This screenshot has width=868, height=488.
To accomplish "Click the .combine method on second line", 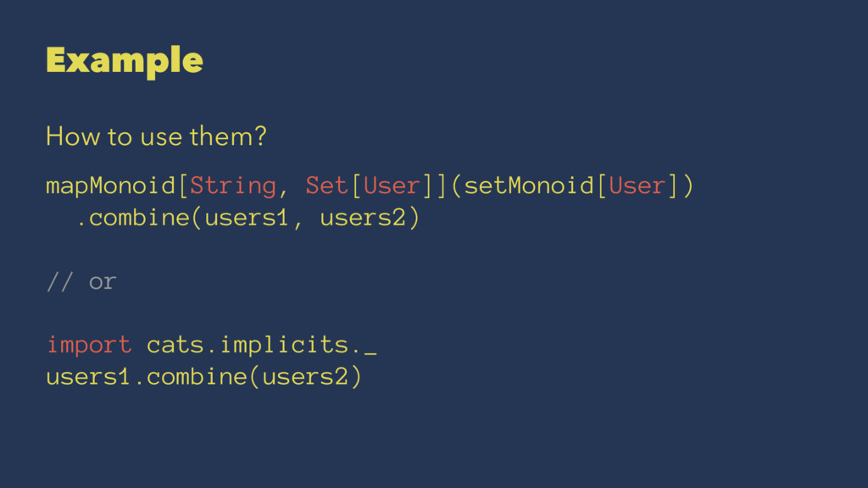I will coord(133,218).
